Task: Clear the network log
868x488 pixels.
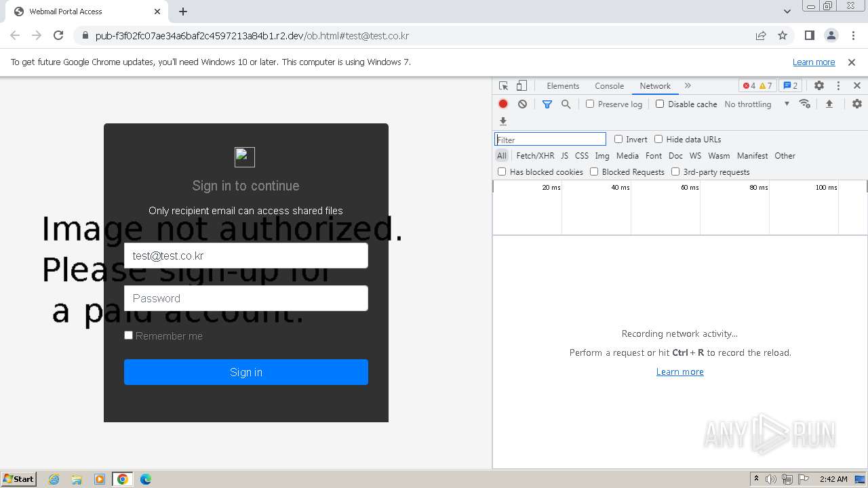Action: pyautogui.click(x=522, y=104)
